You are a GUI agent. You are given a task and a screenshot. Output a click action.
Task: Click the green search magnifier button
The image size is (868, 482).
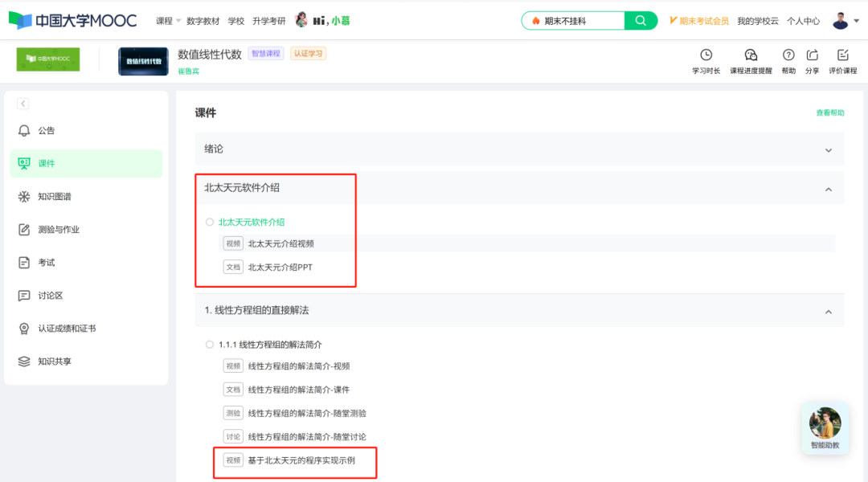click(641, 21)
